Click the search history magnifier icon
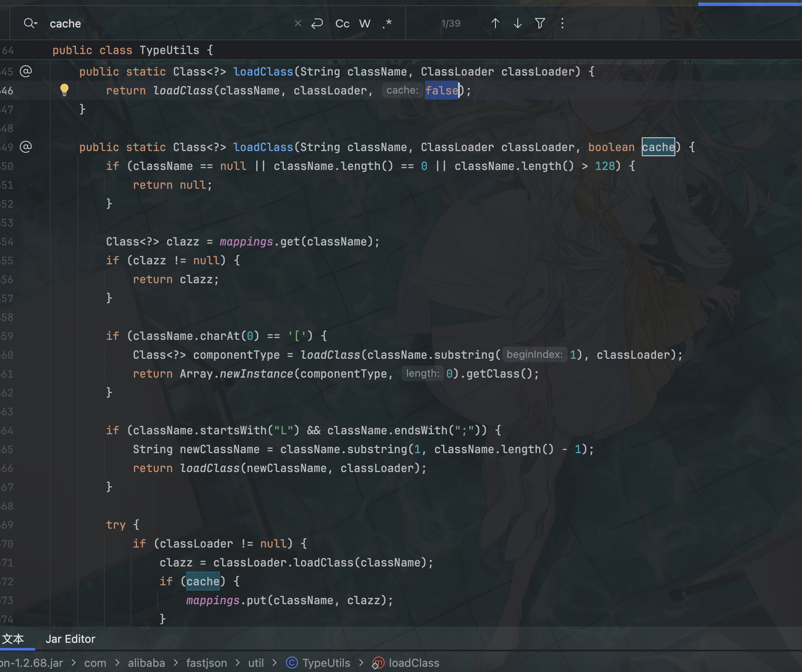Image resolution: width=802 pixels, height=672 pixels. [x=30, y=23]
